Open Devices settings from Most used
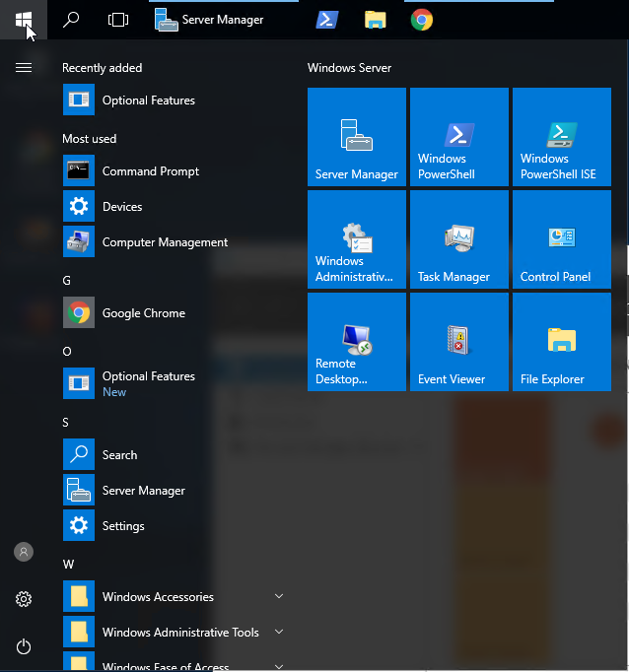 175,206
